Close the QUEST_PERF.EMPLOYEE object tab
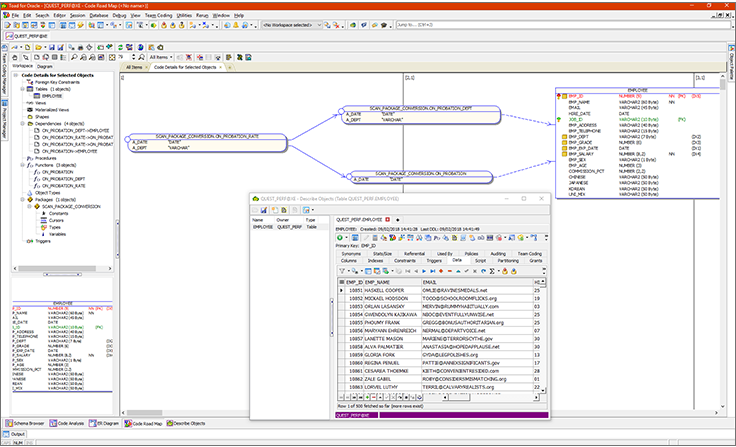The image size is (736, 447). click(387, 218)
